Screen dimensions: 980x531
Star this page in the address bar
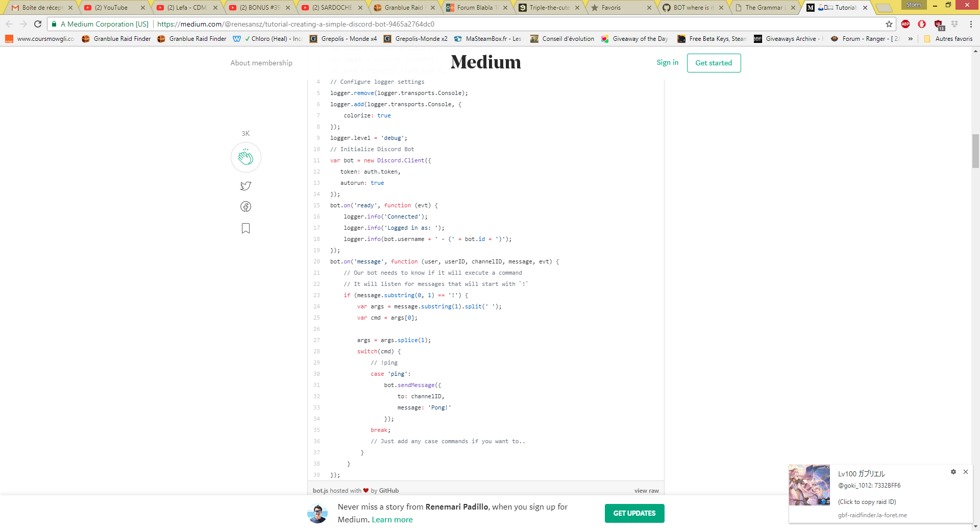(888, 23)
